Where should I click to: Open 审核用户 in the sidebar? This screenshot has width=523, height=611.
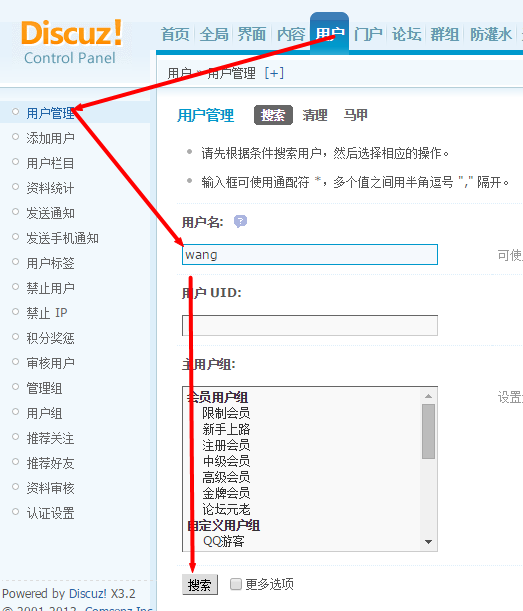pos(50,363)
